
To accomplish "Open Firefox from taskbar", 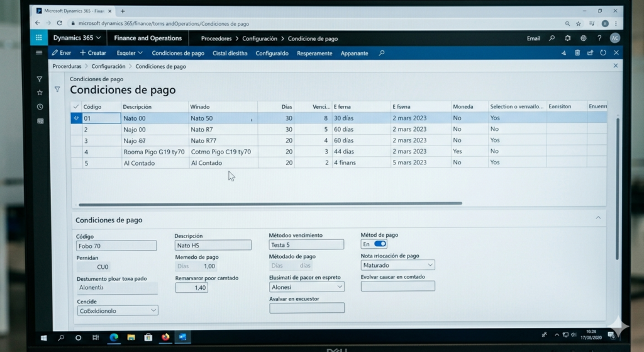I will coord(165,337).
